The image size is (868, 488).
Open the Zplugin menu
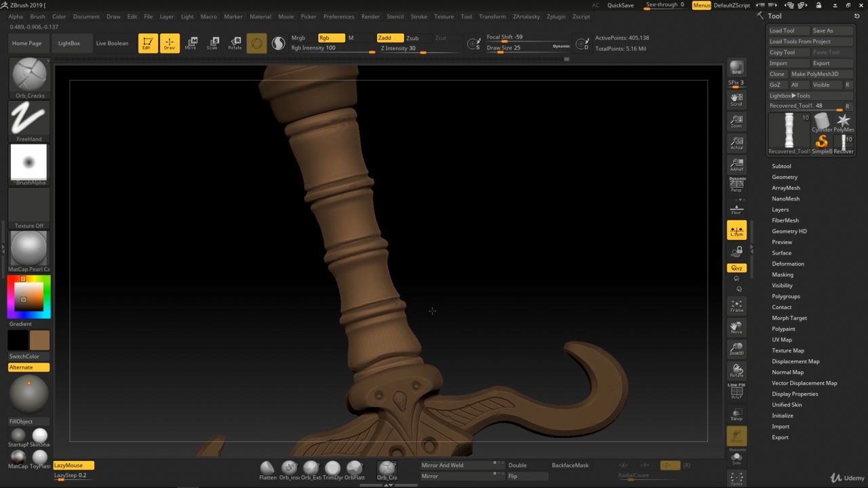555,16
